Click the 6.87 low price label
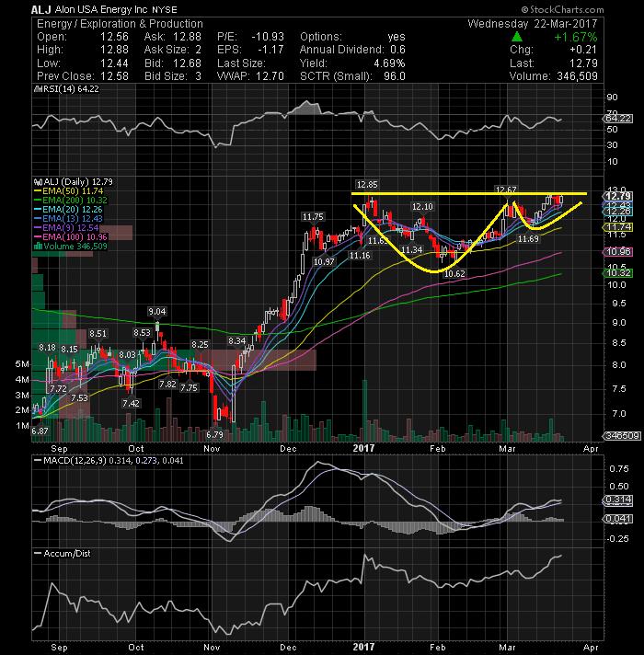The height and width of the screenshot is (655, 644). [x=40, y=431]
